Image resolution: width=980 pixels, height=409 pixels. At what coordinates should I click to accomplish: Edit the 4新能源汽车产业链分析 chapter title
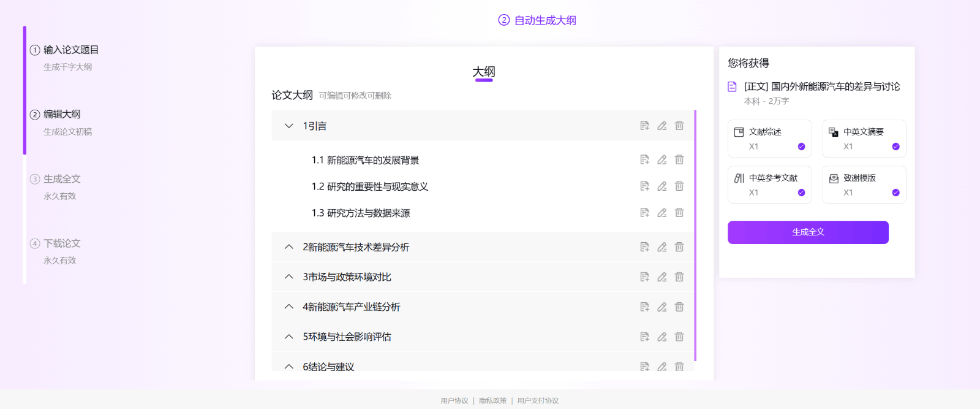[661, 307]
